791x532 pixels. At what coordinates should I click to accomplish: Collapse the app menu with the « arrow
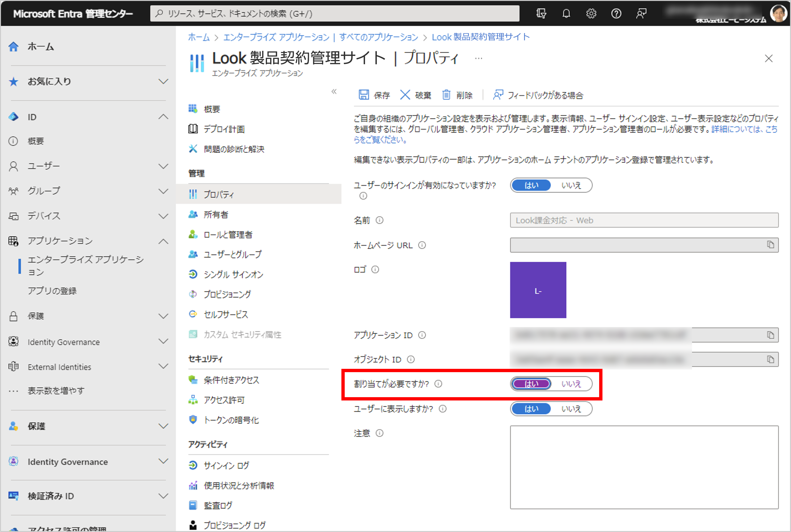[334, 92]
